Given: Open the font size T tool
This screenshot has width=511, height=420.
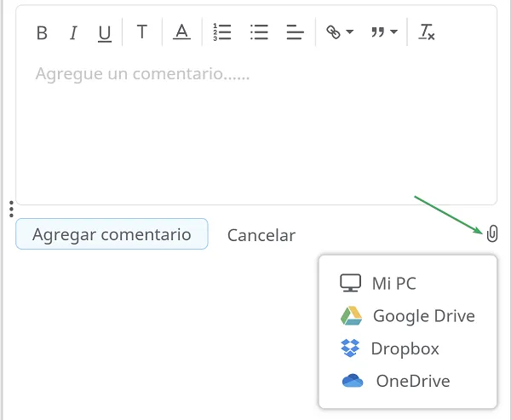Looking at the screenshot, I should [141, 32].
